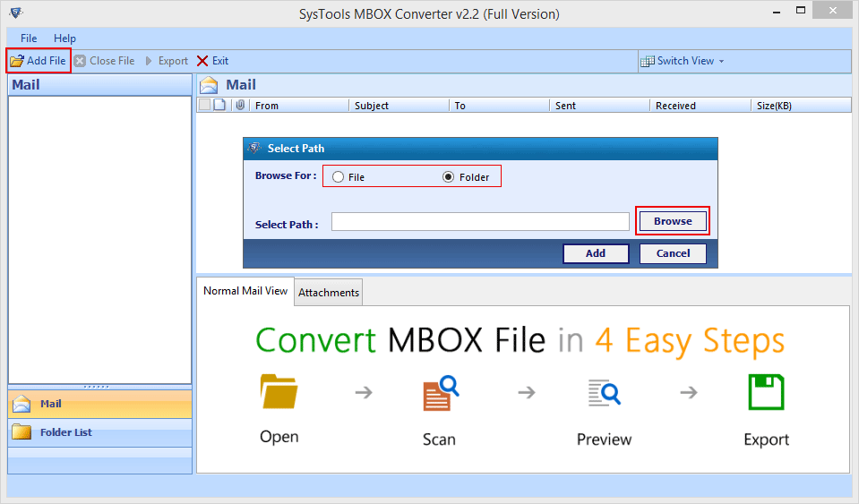The width and height of the screenshot is (859, 504).
Task: Click the Preview magnifier icon in banner
Action: (x=605, y=392)
